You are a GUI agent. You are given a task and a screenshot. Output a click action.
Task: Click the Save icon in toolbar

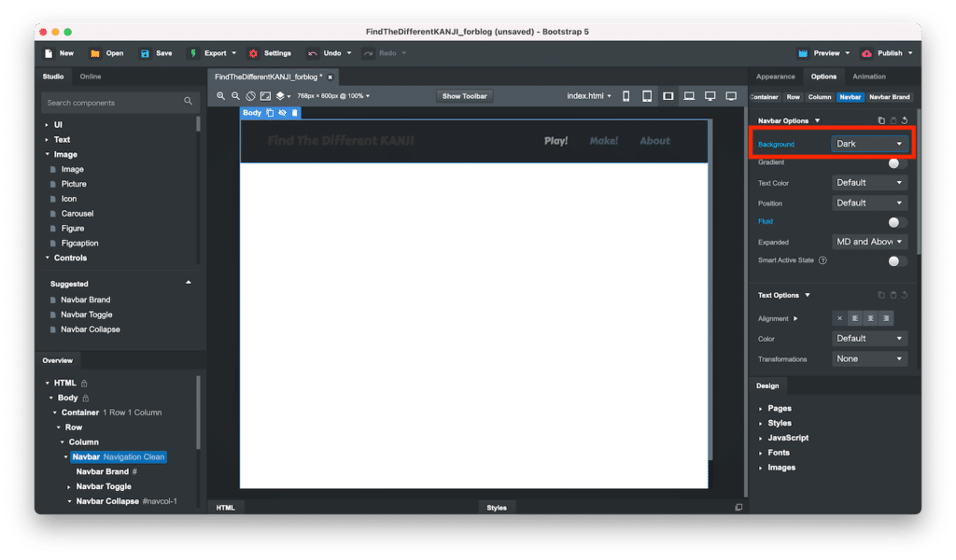(x=146, y=53)
